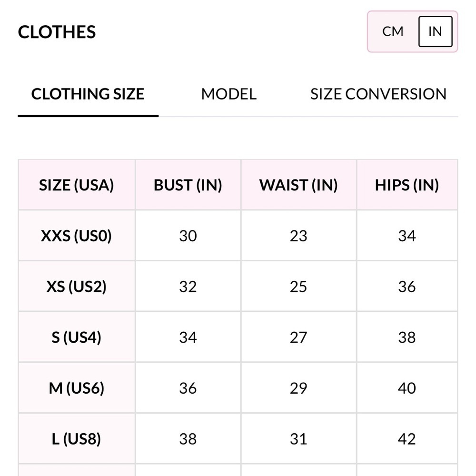Click the Hips (IN) column header
Image resolution: width=476 pixels, height=476 pixels.
tap(407, 185)
